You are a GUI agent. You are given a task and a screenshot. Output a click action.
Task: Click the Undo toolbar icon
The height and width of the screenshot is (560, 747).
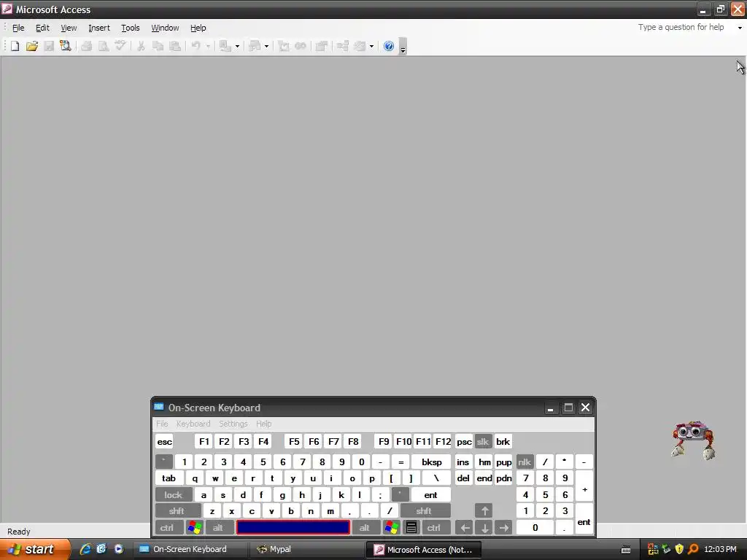click(x=196, y=46)
